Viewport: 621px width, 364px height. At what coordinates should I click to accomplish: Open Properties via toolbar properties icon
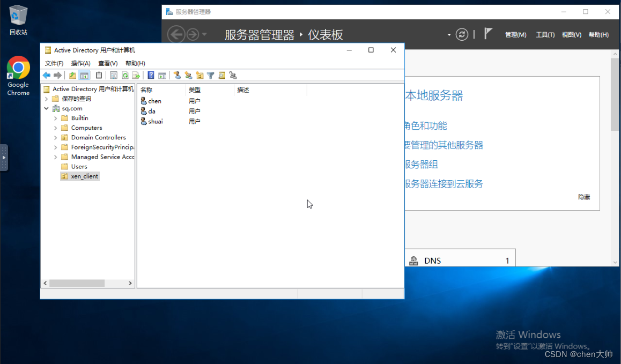tap(114, 75)
